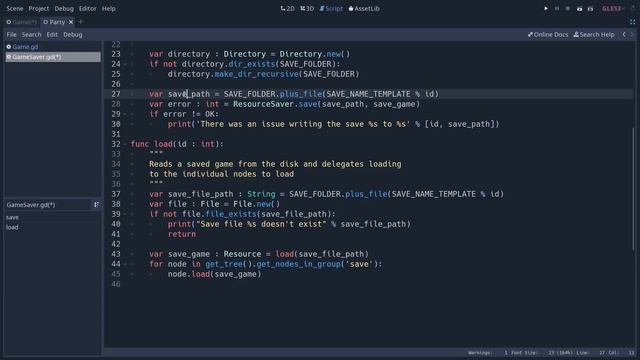Screen dimensions: 640x360
Task: Fold the for loop at line 44
Action: (x=125, y=264)
